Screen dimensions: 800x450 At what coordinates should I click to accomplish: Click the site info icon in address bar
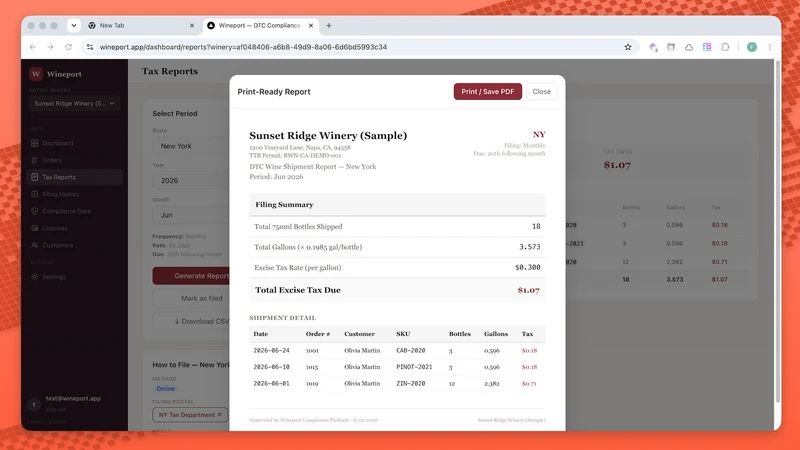90,47
